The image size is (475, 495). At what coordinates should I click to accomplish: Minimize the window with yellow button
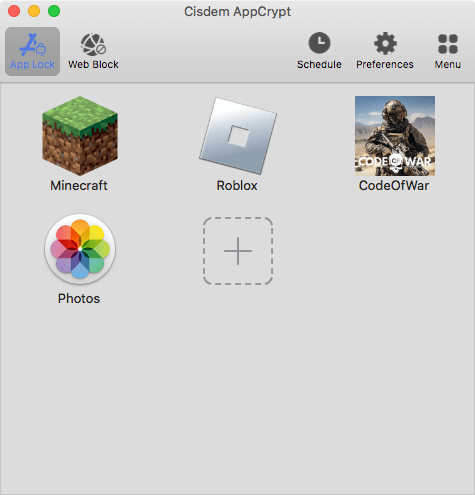(34, 11)
